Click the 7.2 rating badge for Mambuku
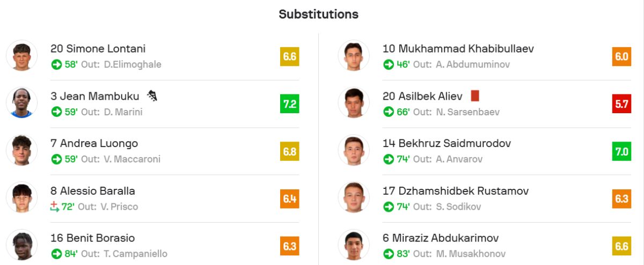Image resolution: width=644 pixels, height=265 pixels. pyautogui.click(x=289, y=104)
